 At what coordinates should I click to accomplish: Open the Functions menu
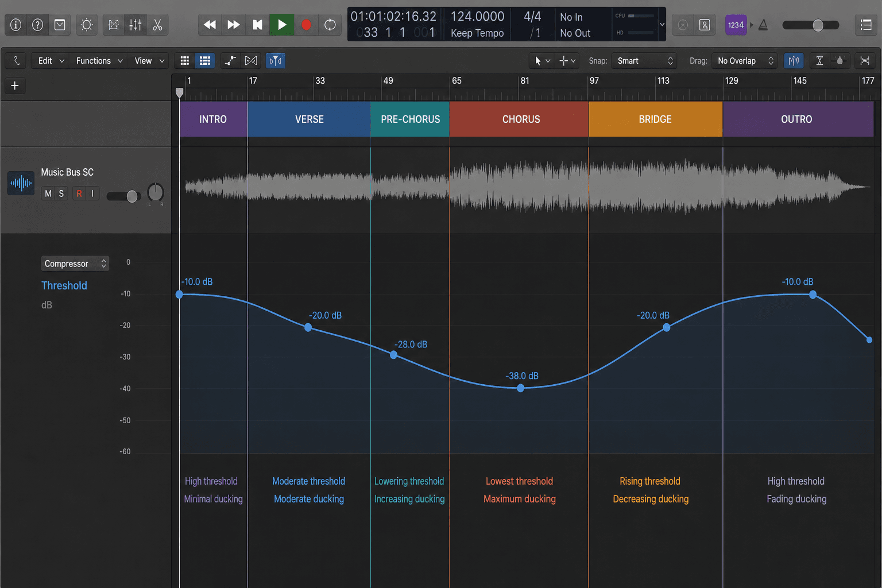pos(99,61)
